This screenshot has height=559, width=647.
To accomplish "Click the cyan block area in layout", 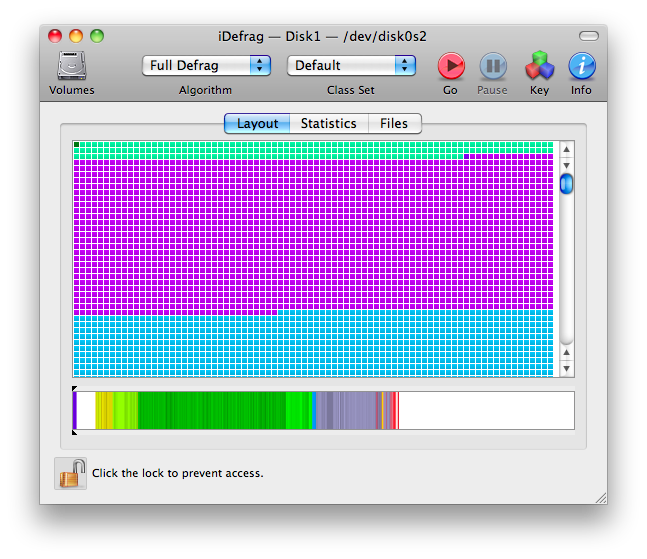I will [313, 346].
